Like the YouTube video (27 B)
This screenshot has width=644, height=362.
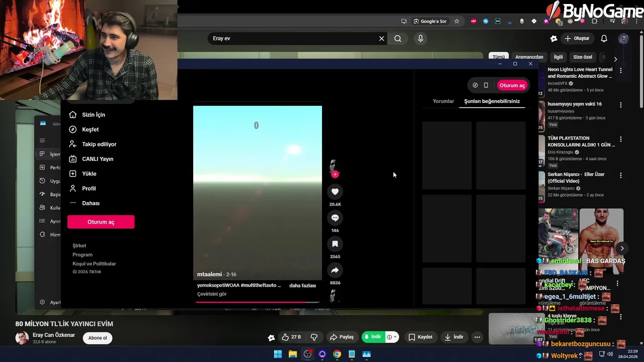(x=291, y=337)
